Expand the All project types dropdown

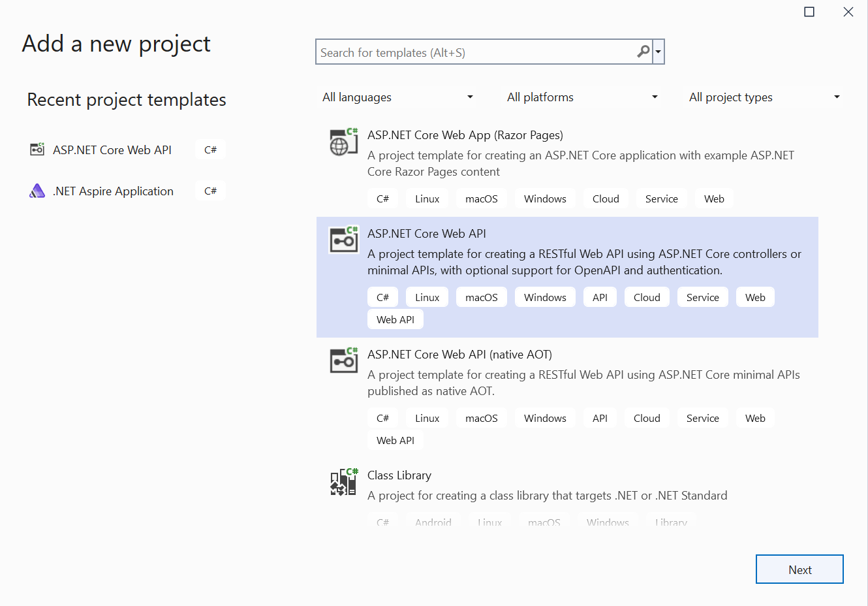[764, 97]
